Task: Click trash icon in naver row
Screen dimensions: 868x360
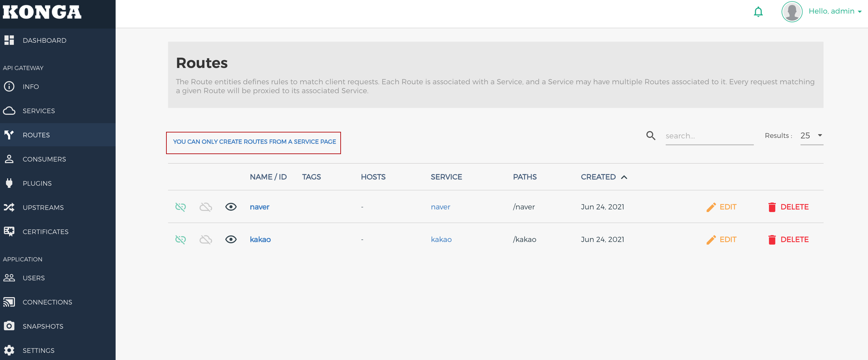Action: [x=772, y=207]
